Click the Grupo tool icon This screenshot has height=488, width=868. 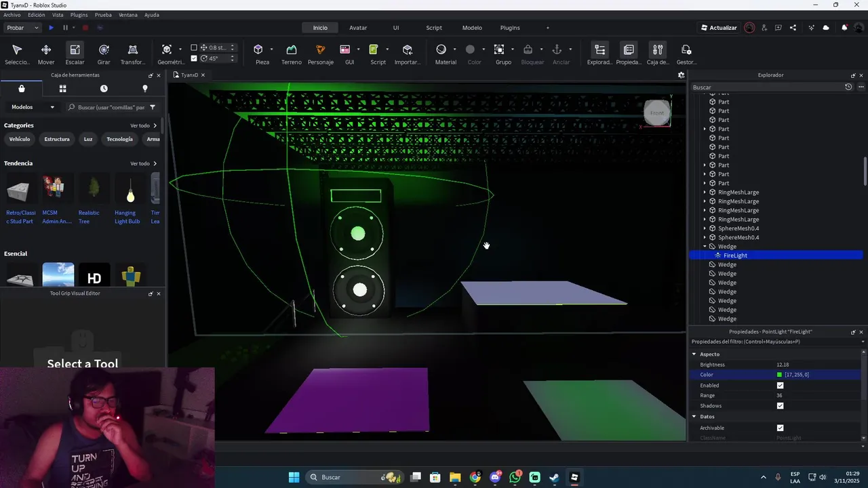pyautogui.click(x=499, y=49)
